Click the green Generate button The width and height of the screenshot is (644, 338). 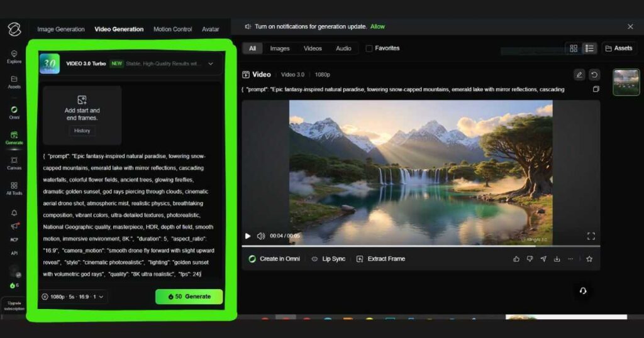[189, 297]
